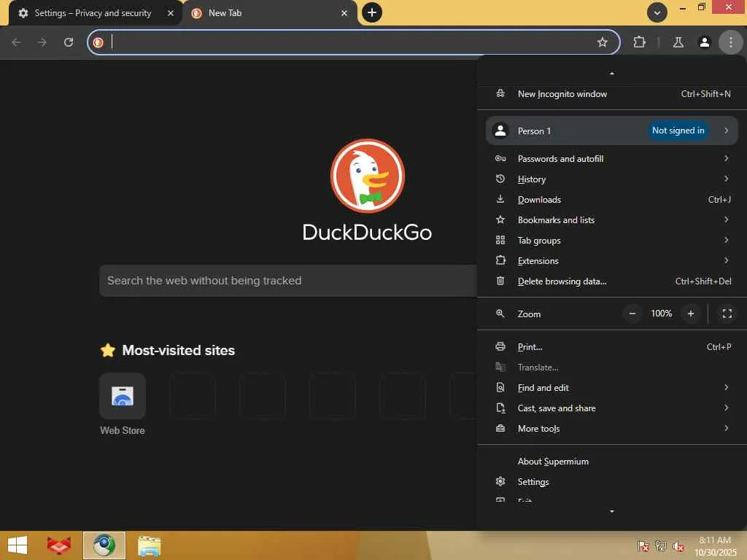
Task: Click the Supermium browser taskbar icon
Action: point(104,545)
